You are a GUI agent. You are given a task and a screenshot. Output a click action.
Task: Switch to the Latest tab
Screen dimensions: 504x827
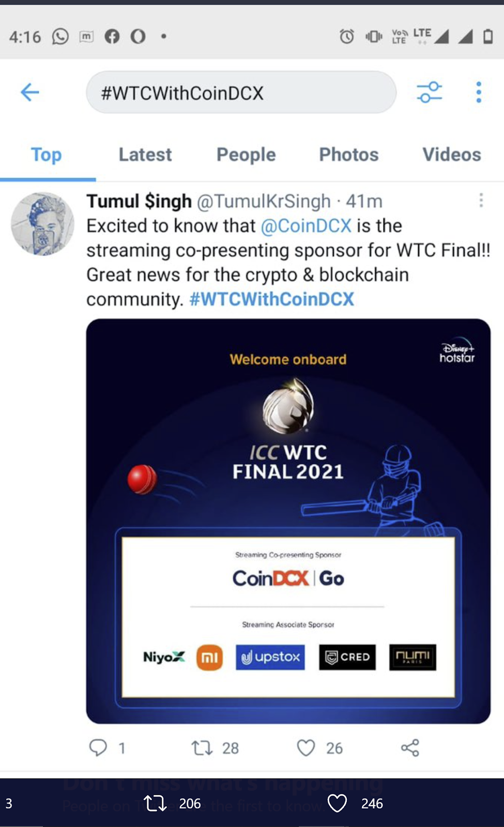145,155
